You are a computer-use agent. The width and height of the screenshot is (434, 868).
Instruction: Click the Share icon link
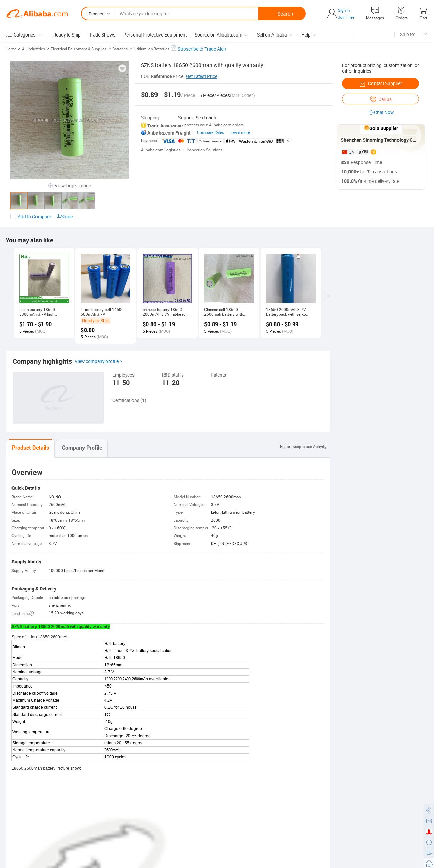(x=65, y=216)
